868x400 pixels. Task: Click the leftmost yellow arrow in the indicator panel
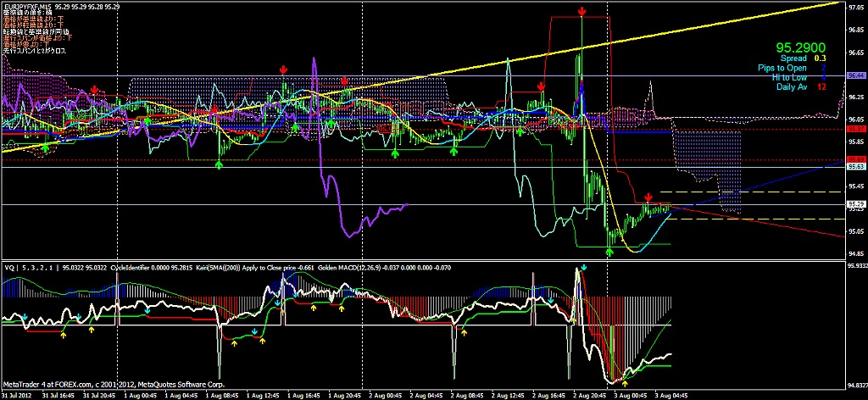point(63,336)
